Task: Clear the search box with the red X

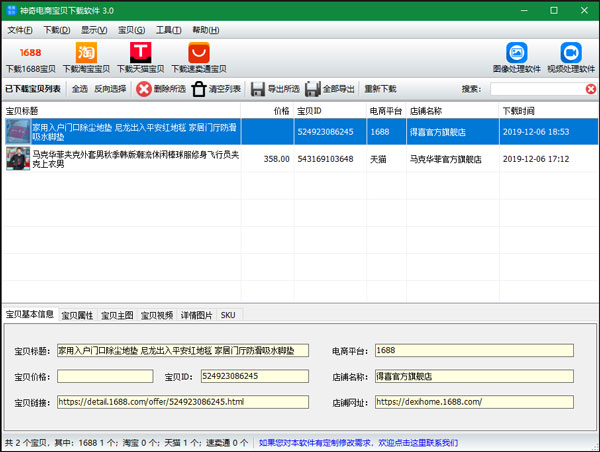Action: tap(591, 89)
